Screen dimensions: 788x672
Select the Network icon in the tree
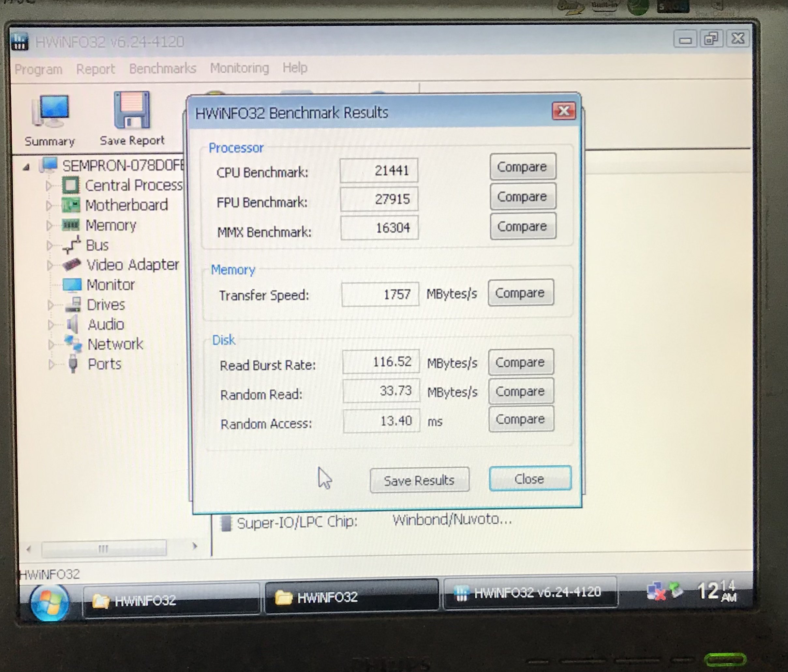click(73, 343)
